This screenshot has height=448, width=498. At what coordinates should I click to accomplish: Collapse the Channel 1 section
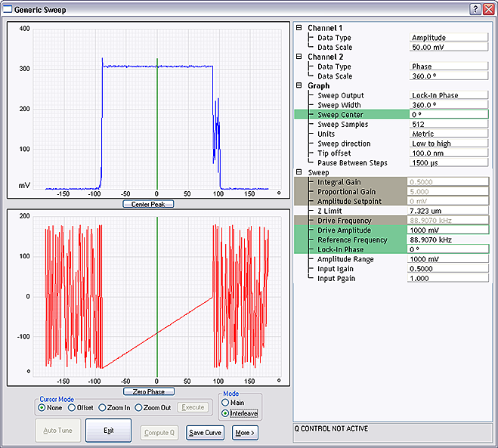point(299,28)
